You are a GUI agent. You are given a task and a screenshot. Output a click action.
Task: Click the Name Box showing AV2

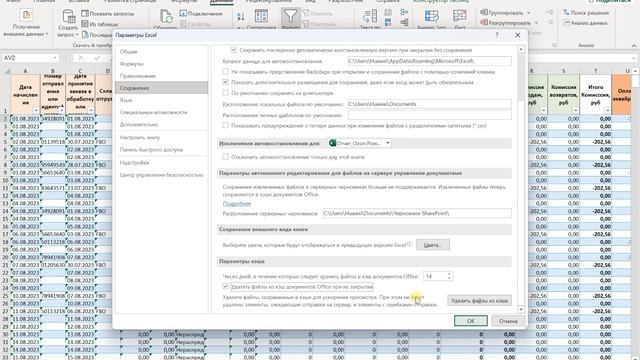tap(30, 58)
